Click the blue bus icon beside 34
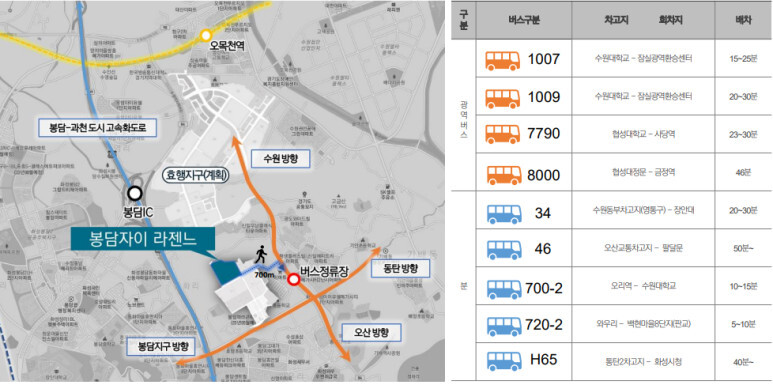The image size is (773, 385). [x=504, y=213]
